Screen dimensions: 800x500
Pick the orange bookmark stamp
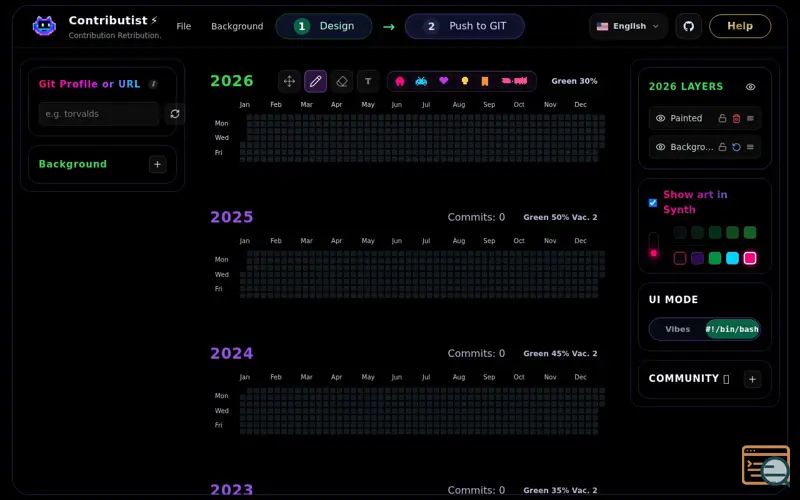(x=485, y=81)
